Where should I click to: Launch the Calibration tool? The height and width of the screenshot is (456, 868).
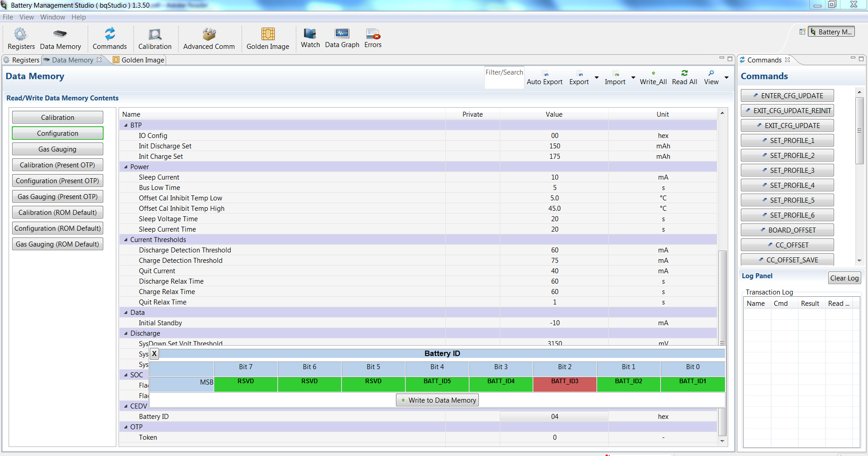pos(155,38)
